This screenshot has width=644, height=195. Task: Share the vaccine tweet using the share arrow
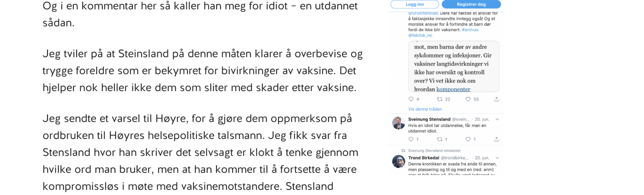[496, 99]
